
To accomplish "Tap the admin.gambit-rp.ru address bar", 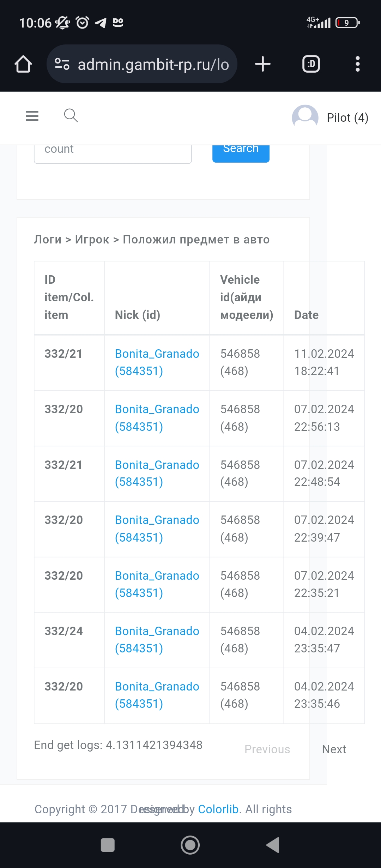I will (x=153, y=64).
